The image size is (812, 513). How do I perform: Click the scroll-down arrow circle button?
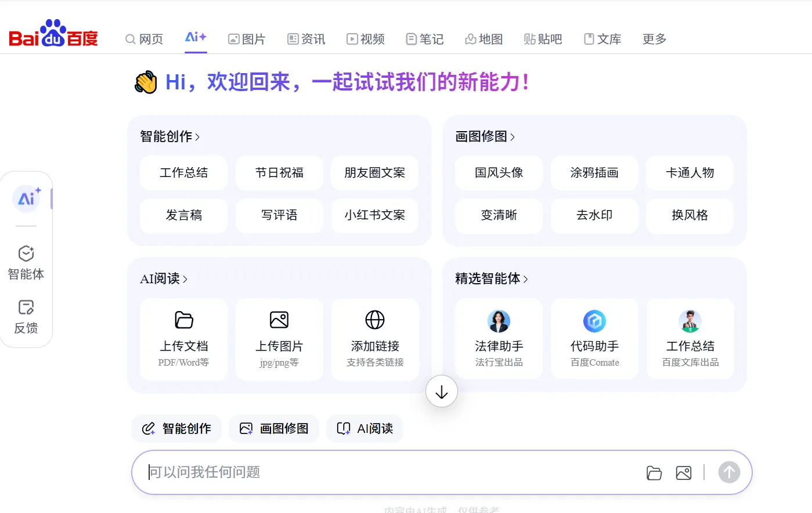[x=442, y=392]
